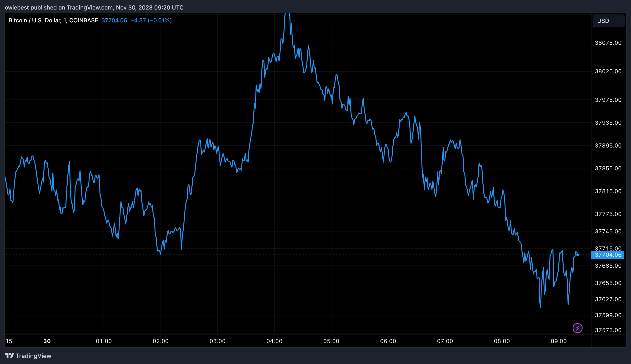Click the bold 30 date label on time axis

pyautogui.click(x=47, y=341)
